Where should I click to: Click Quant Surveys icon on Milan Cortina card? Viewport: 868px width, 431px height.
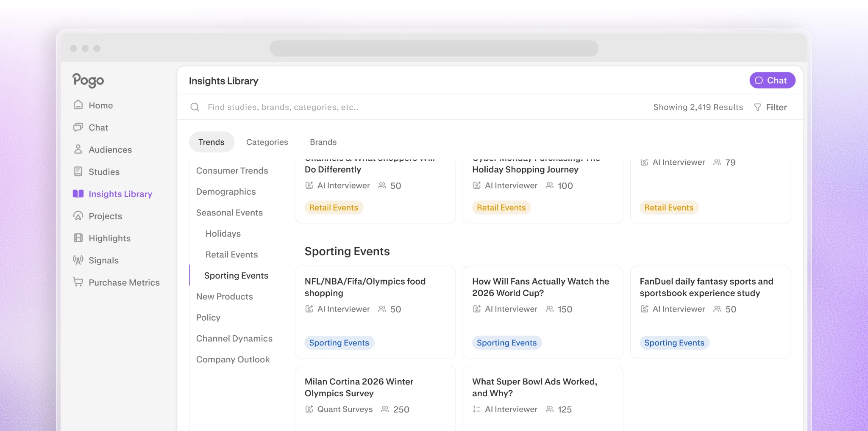309,409
